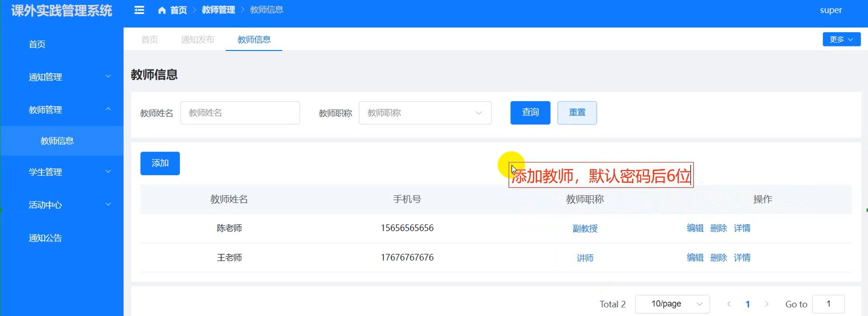
Task: Open the 更多 dropdown button
Action: 841,39
